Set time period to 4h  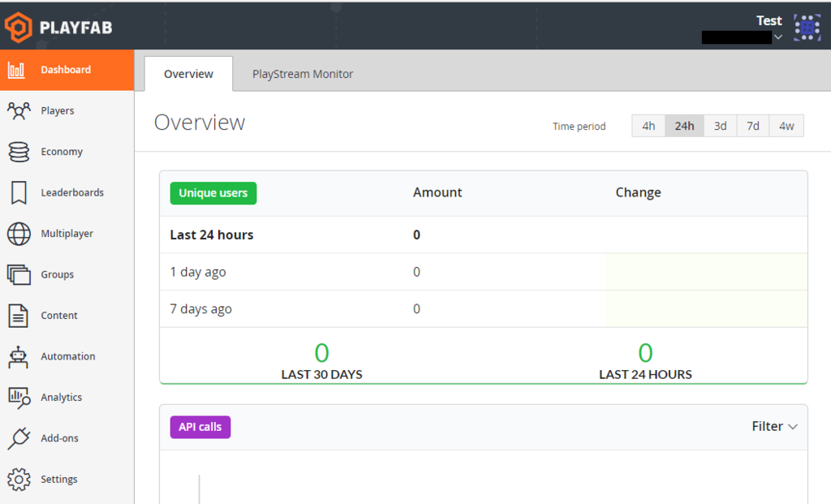[648, 126]
